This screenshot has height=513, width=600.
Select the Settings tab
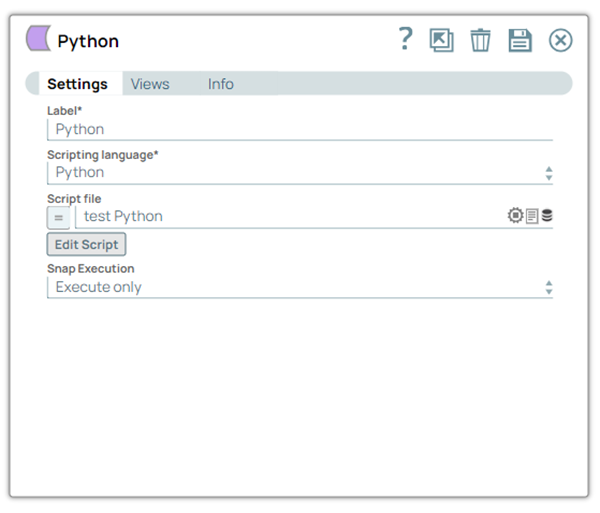coord(77,84)
